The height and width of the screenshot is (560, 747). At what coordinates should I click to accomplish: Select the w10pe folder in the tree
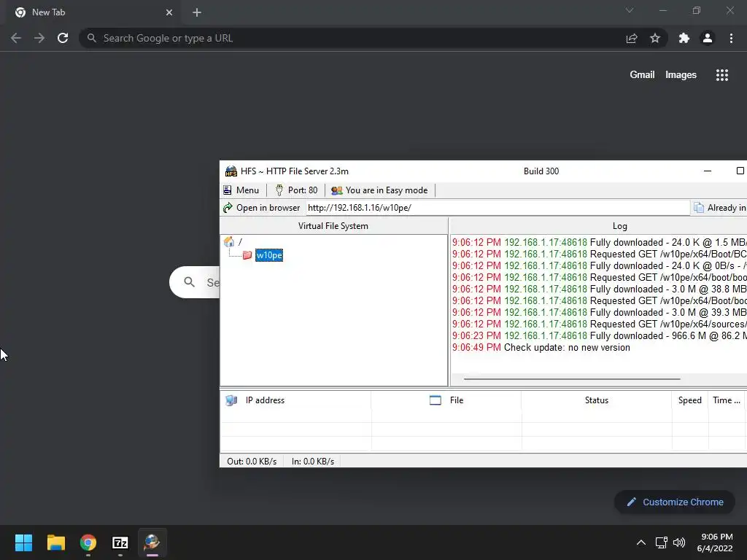269,255
